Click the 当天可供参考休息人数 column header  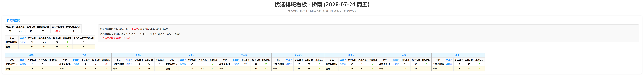[84, 38]
